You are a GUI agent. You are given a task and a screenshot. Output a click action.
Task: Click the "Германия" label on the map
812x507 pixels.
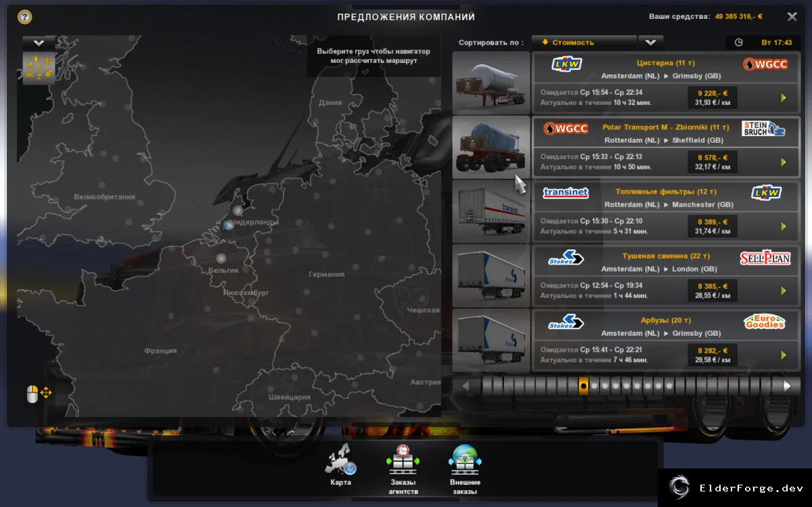pos(326,274)
